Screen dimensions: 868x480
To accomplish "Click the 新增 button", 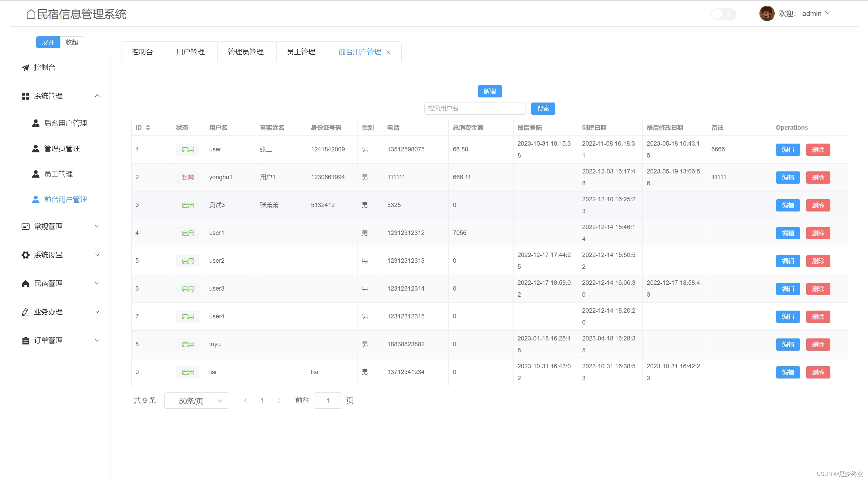I will 490,91.
